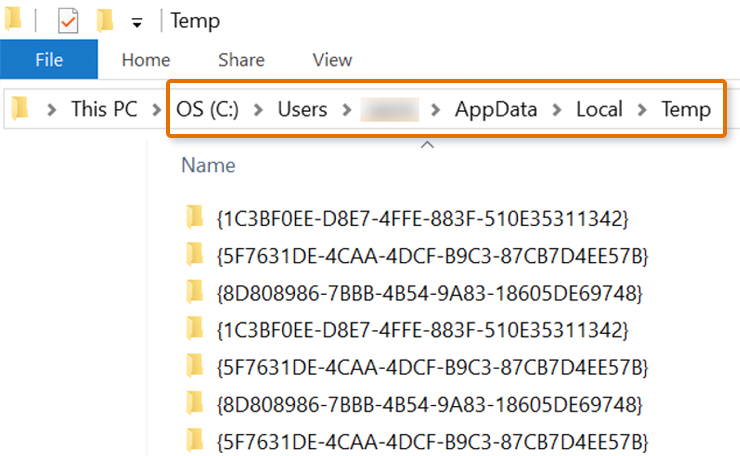
Task: Select the topmost {8D808986-7BBB-4B54-9A83-18605DE69748} folder name
Action: click(x=429, y=293)
